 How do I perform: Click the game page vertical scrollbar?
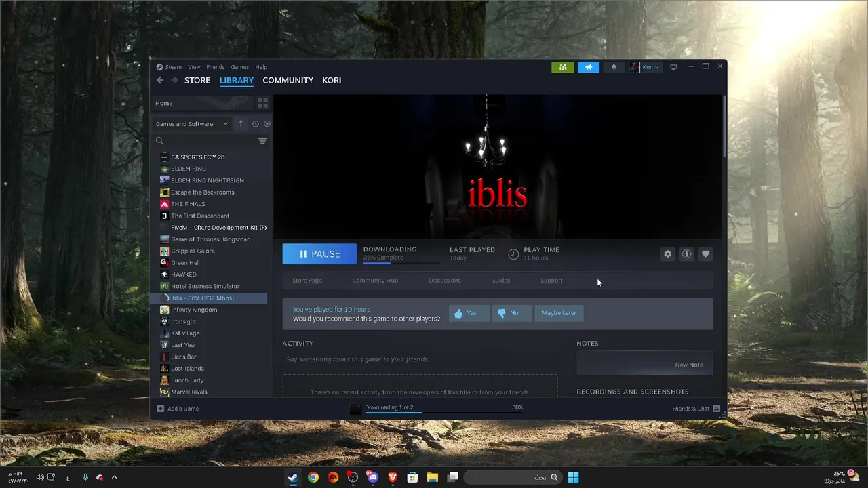(x=724, y=127)
